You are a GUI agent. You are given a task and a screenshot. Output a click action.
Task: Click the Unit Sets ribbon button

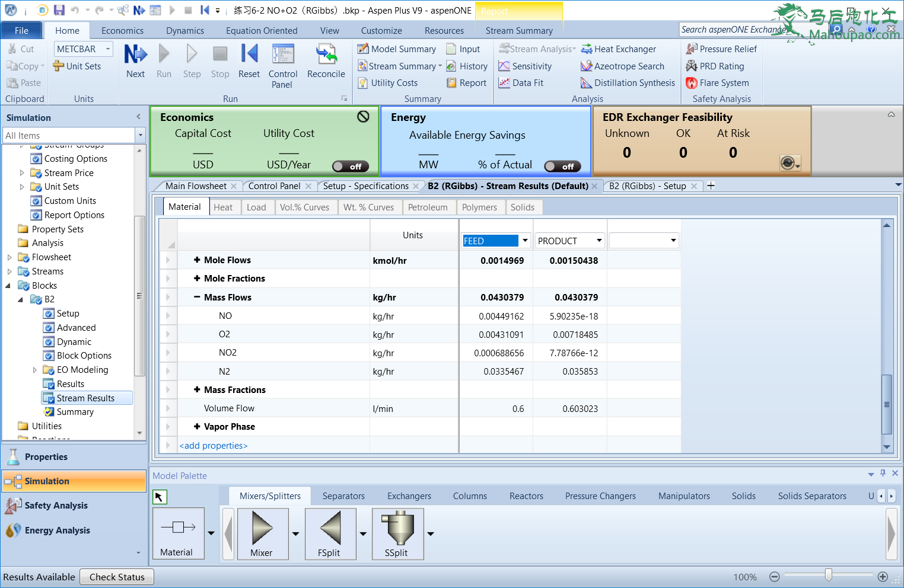click(77, 66)
